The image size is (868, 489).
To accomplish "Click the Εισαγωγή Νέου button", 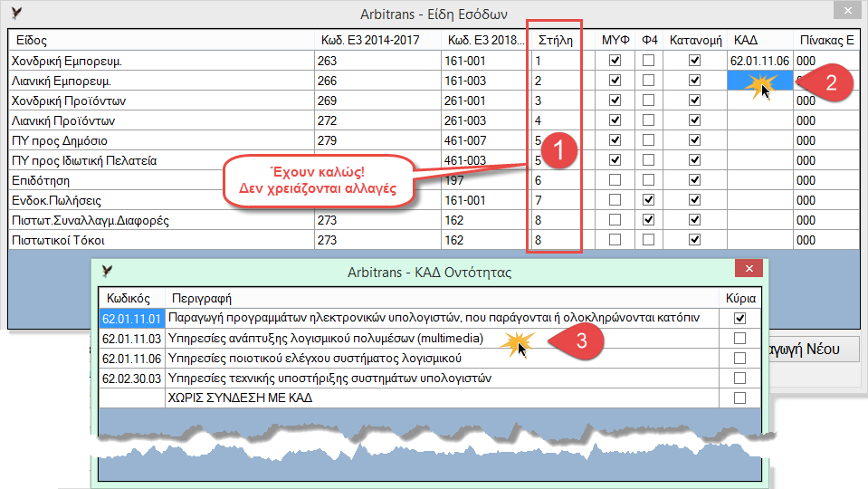I will [814, 349].
